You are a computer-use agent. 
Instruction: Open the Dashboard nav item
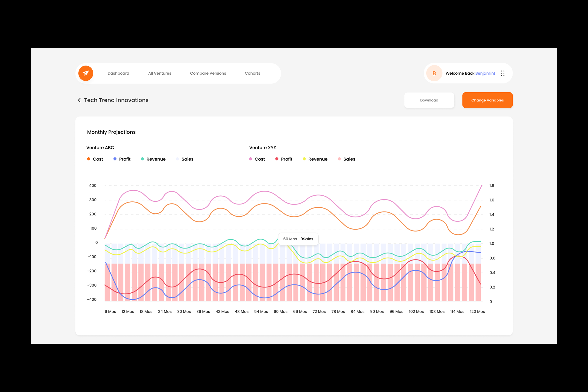pos(118,73)
